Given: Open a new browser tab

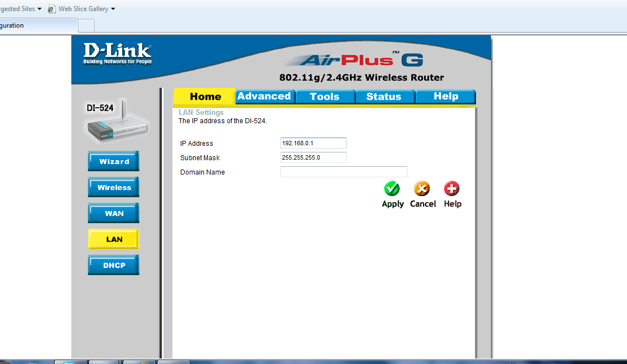Looking at the screenshot, I should [x=86, y=25].
